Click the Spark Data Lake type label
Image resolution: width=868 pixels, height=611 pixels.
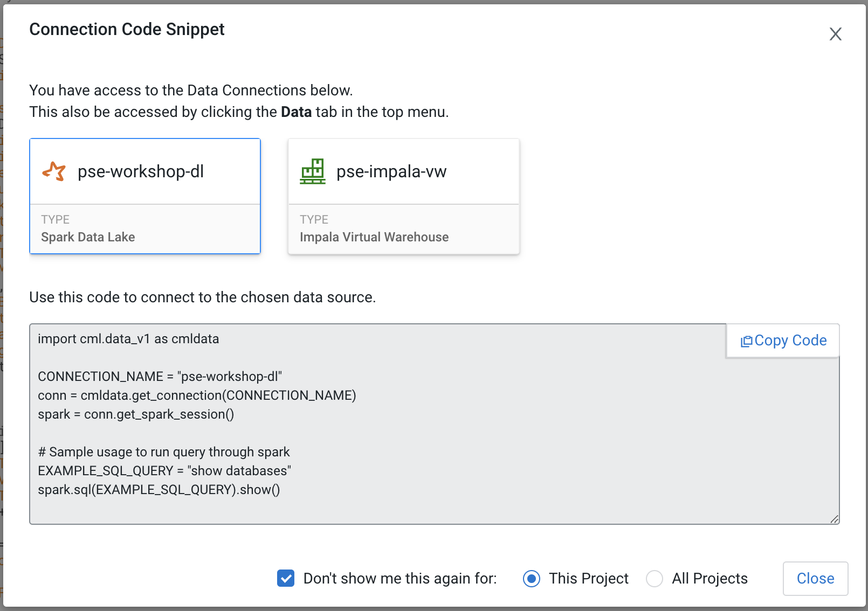coord(88,237)
